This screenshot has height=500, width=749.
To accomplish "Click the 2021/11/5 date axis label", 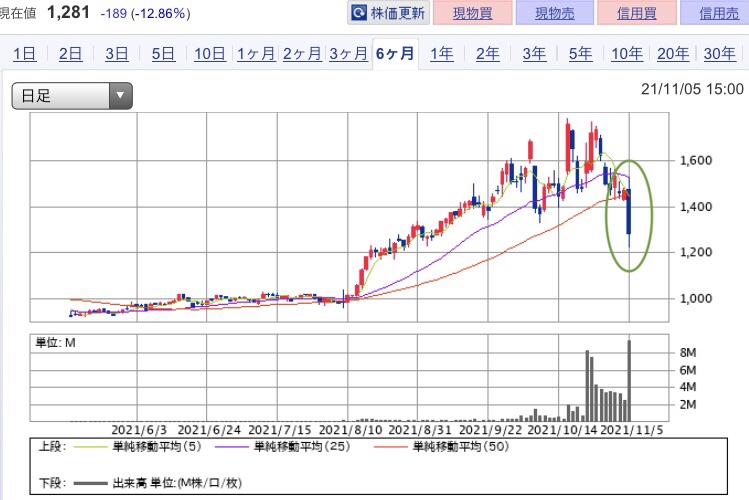I will [631, 430].
